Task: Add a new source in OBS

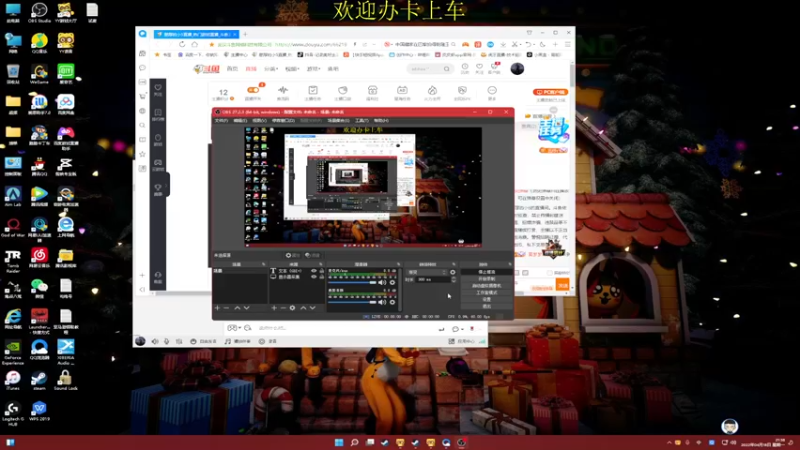Action: (x=274, y=308)
